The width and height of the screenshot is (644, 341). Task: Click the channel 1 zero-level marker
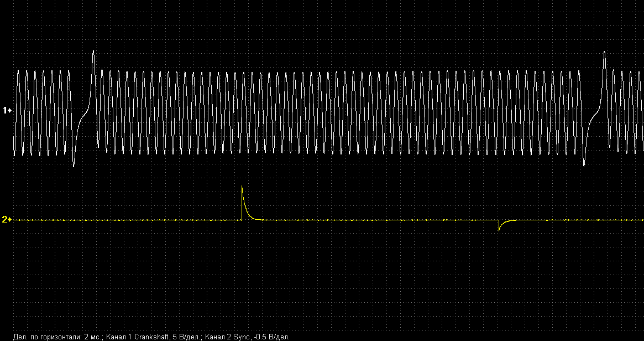click(7, 111)
